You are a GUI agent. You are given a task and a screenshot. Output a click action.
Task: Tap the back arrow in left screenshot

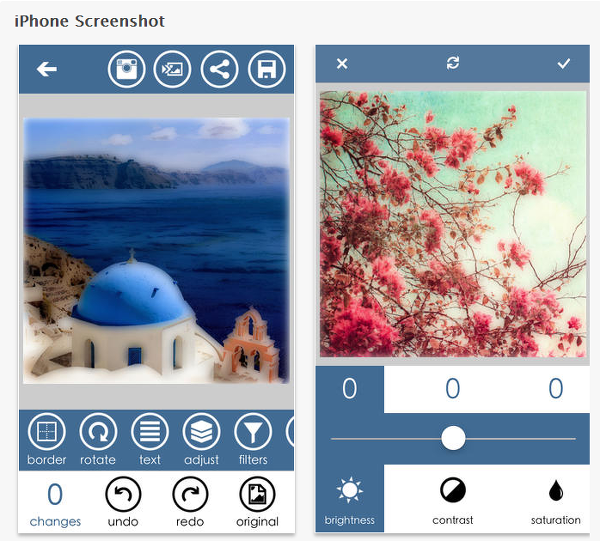tap(47, 69)
